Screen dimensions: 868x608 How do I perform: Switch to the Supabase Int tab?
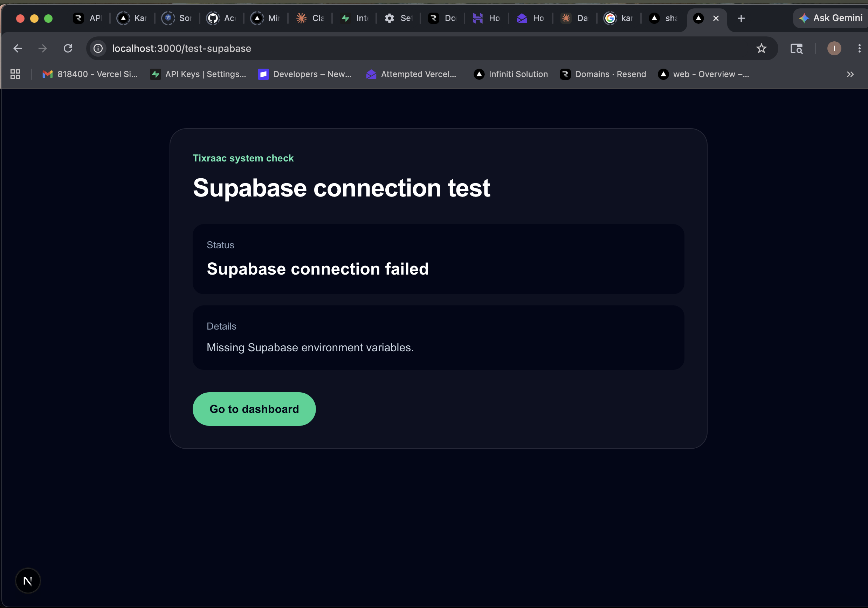click(354, 18)
